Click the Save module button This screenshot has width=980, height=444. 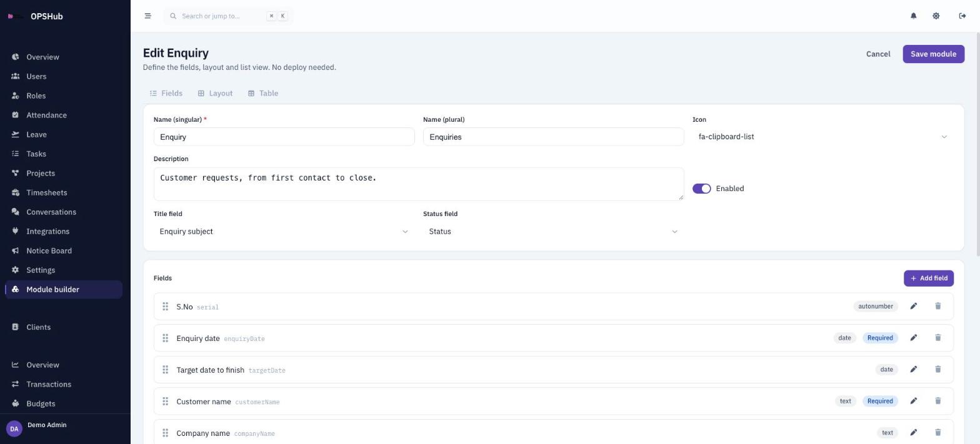tap(933, 54)
